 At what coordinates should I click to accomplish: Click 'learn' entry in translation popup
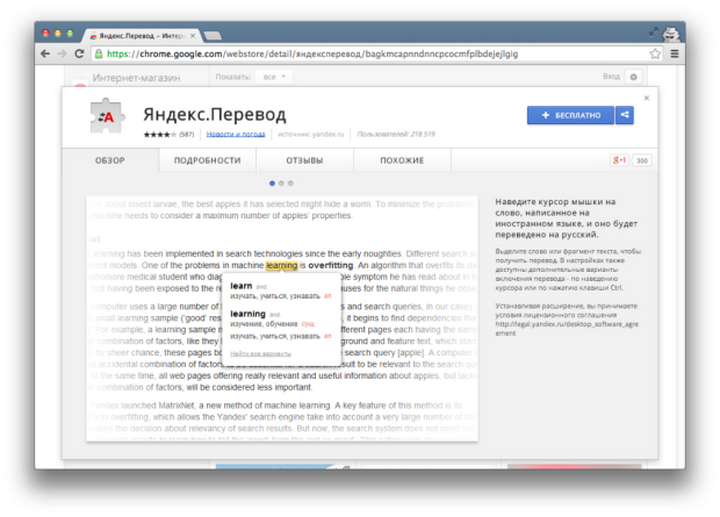(241, 286)
